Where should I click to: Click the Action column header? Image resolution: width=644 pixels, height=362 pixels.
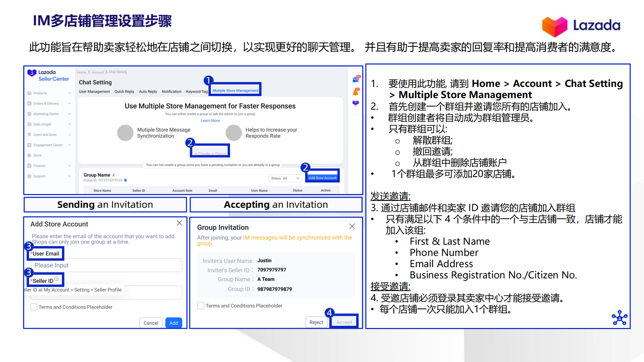click(326, 190)
